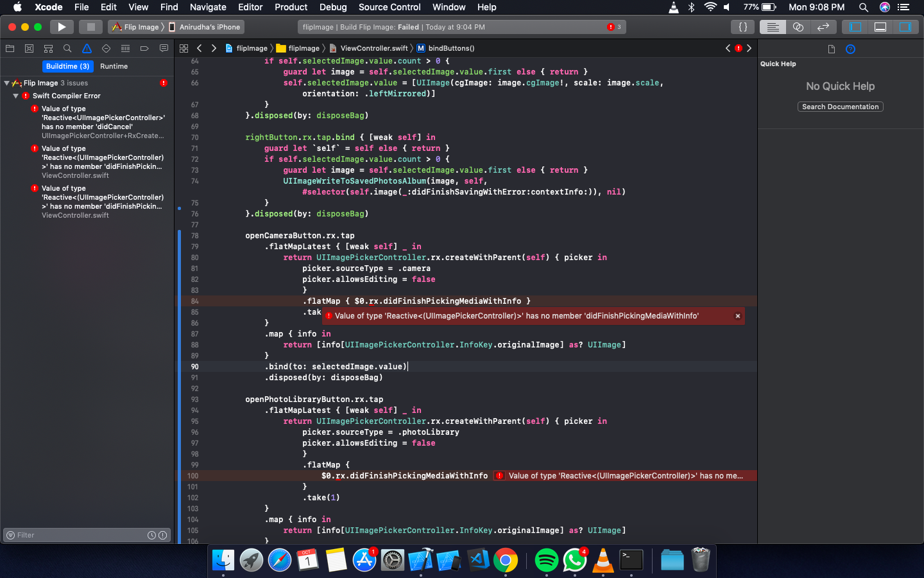Open the File inspector in the right panel
Image resolution: width=924 pixels, height=578 pixels.
831,48
